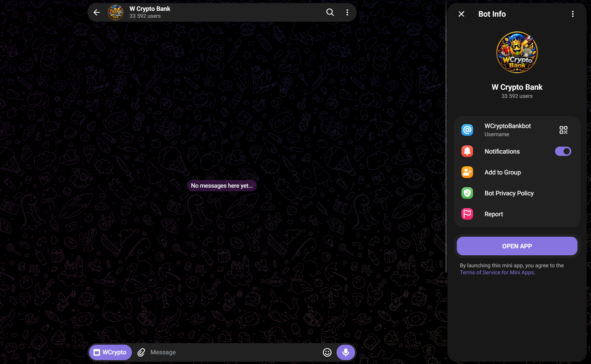Copy the WCryptoBankbot username entry
Viewport: 591px width, 364px height.
507,130
